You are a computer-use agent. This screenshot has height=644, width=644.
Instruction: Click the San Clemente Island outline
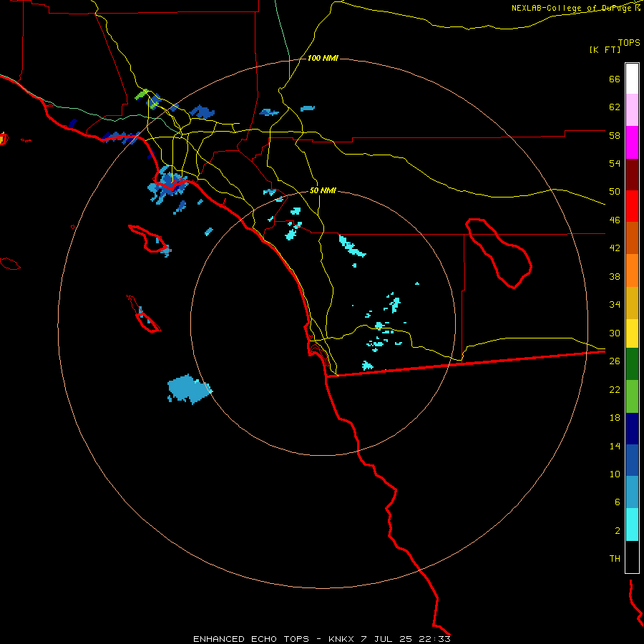[x=143, y=314]
